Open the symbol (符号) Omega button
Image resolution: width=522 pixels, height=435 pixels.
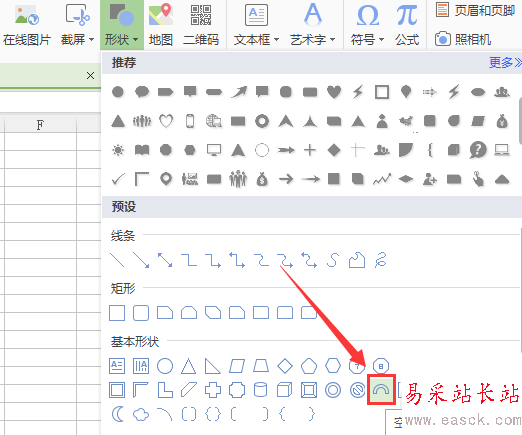pos(367,26)
